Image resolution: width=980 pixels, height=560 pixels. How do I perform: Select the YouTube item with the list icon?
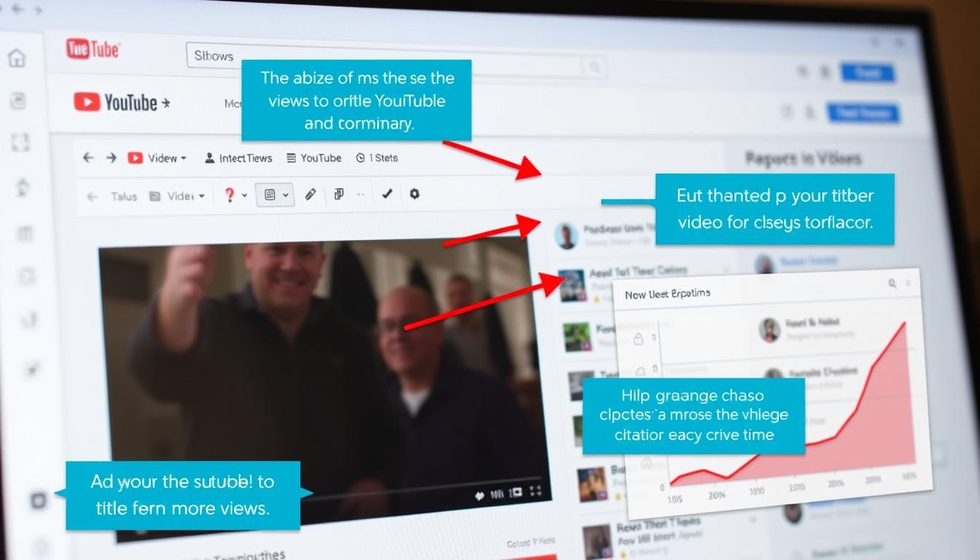[x=314, y=157]
